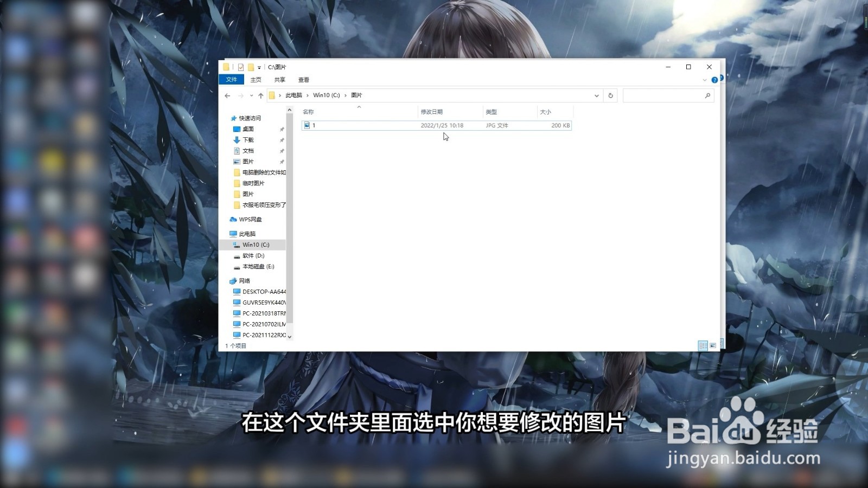Open network computer PC-20210702IL
The height and width of the screenshot is (488, 868).
(264, 324)
